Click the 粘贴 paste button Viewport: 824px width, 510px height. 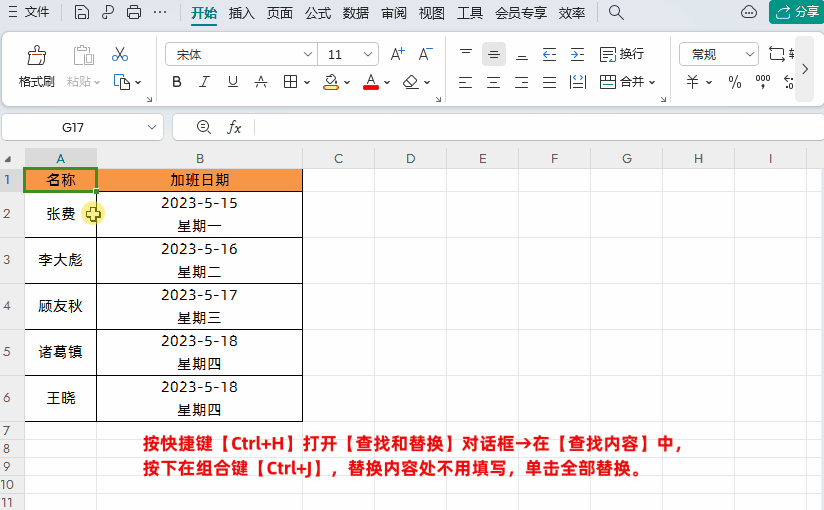pyautogui.click(x=83, y=66)
